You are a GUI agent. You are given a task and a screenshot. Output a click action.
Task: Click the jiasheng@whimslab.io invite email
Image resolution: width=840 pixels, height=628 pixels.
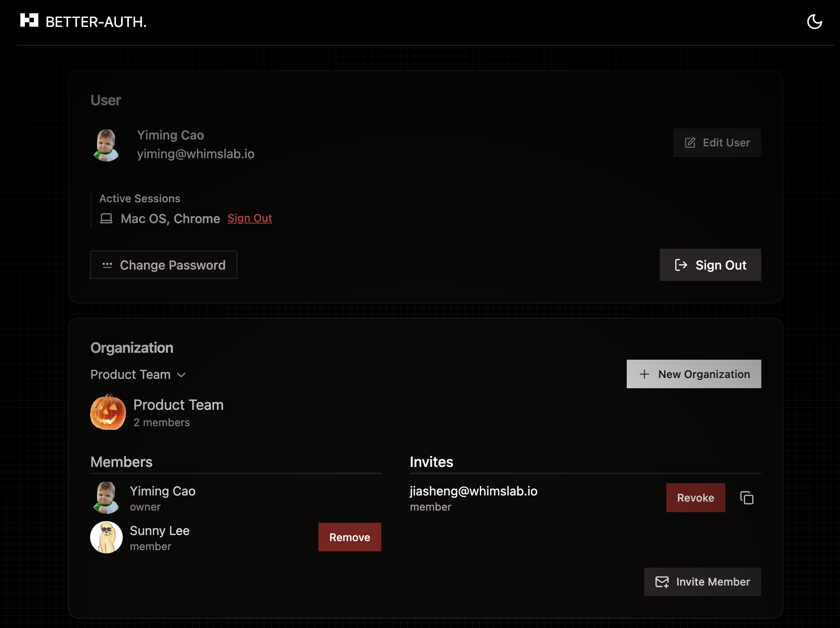(473, 491)
